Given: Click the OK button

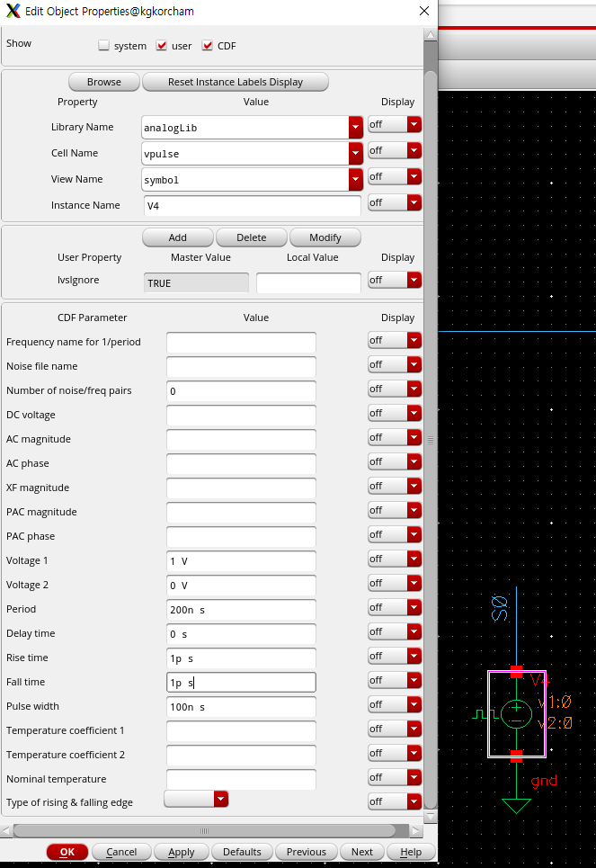Looking at the screenshot, I should pyautogui.click(x=67, y=852).
